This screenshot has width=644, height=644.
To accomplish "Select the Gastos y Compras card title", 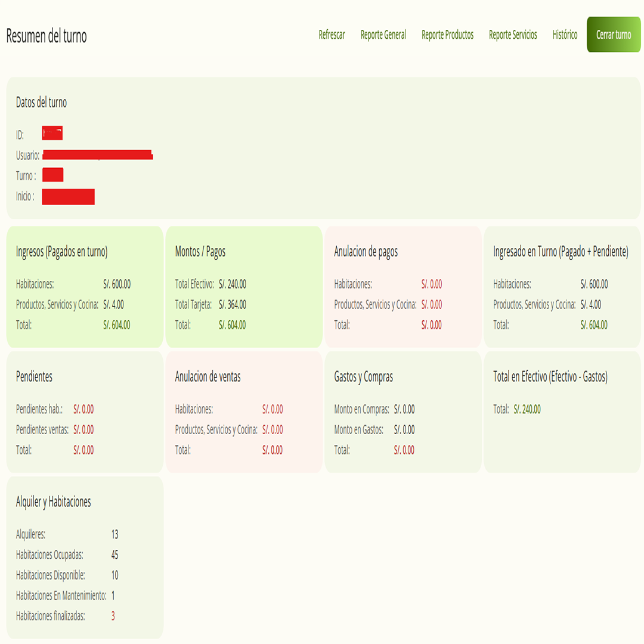I will [x=364, y=377].
